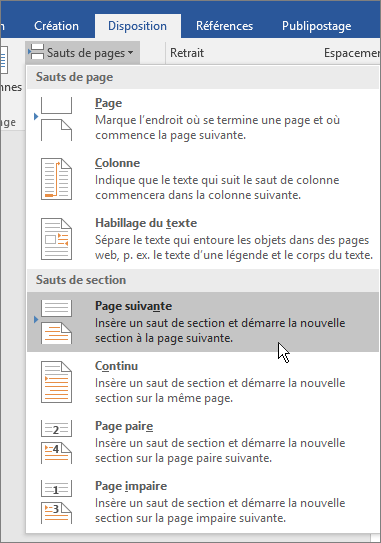Insert a Continu section break
This screenshot has width=381, height=543.
[x=203, y=382]
